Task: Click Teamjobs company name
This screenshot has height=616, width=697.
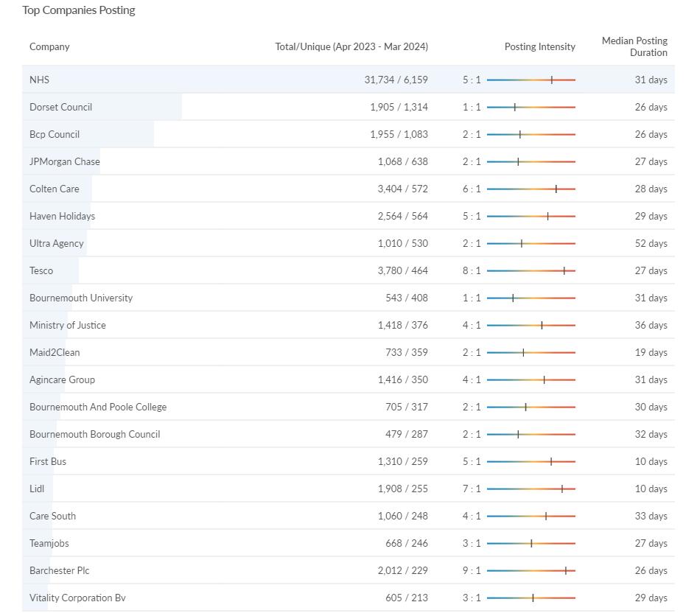Action: pyautogui.click(x=49, y=543)
